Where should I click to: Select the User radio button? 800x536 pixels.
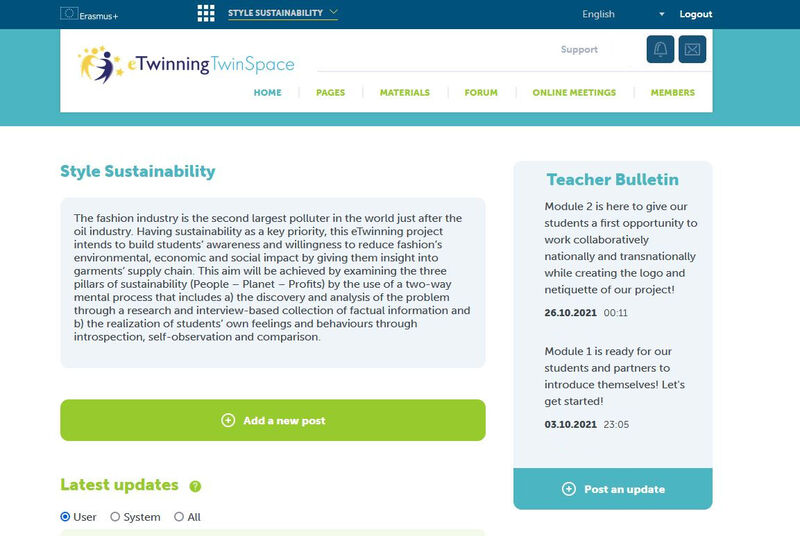pos(65,517)
